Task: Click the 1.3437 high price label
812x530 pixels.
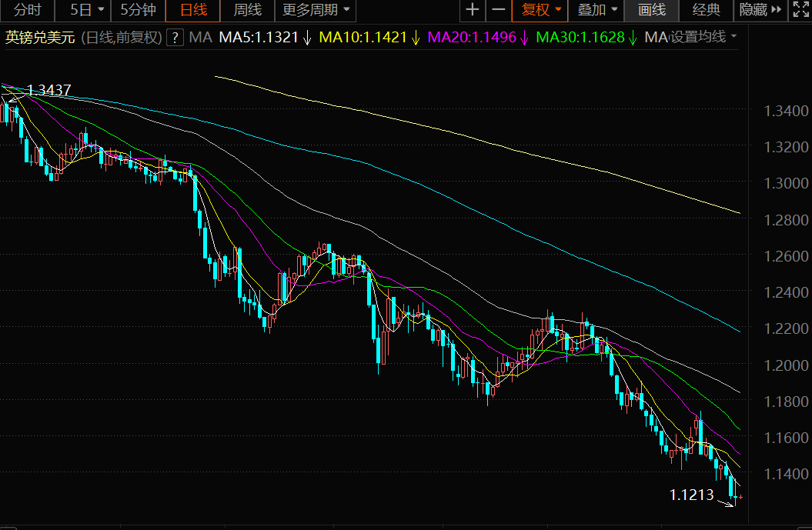Action: pyautogui.click(x=48, y=90)
